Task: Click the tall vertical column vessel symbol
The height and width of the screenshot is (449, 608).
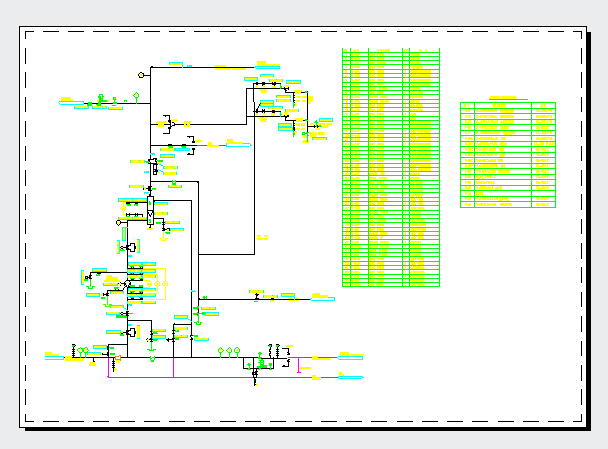Action: coord(150,209)
